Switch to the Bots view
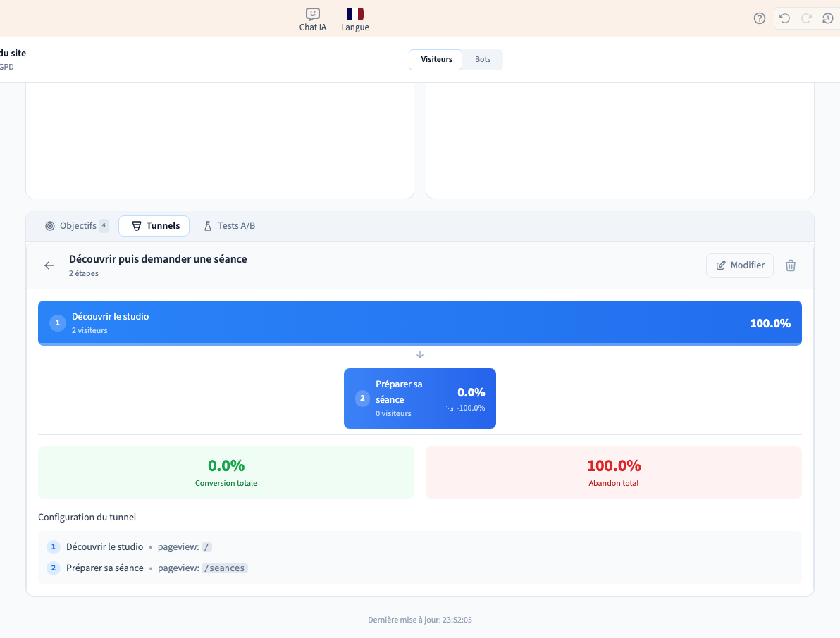 pyautogui.click(x=483, y=59)
